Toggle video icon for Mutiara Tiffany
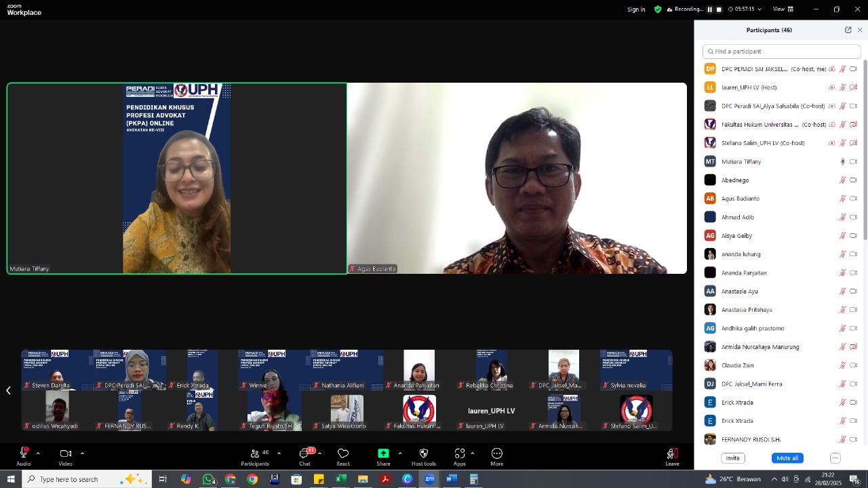This screenshot has width=868, height=488. point(854,161)
